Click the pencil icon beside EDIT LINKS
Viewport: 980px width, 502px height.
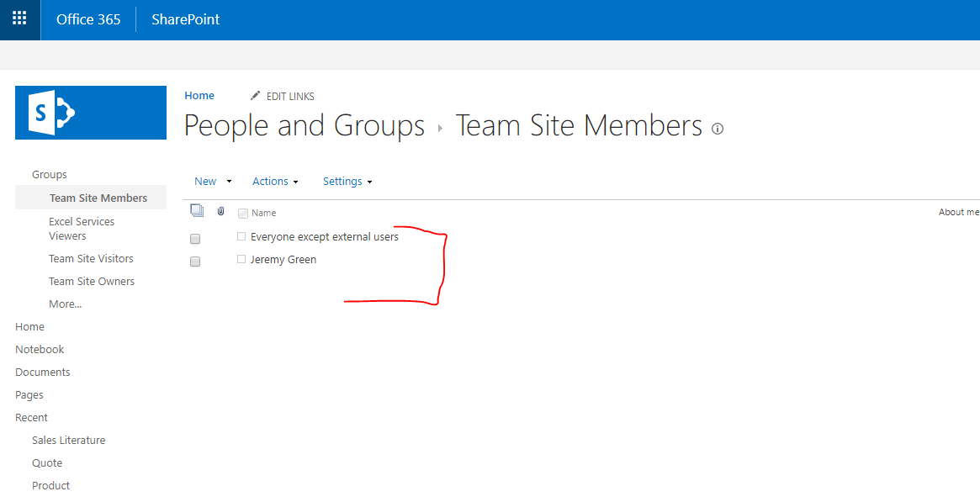point(255,96)
